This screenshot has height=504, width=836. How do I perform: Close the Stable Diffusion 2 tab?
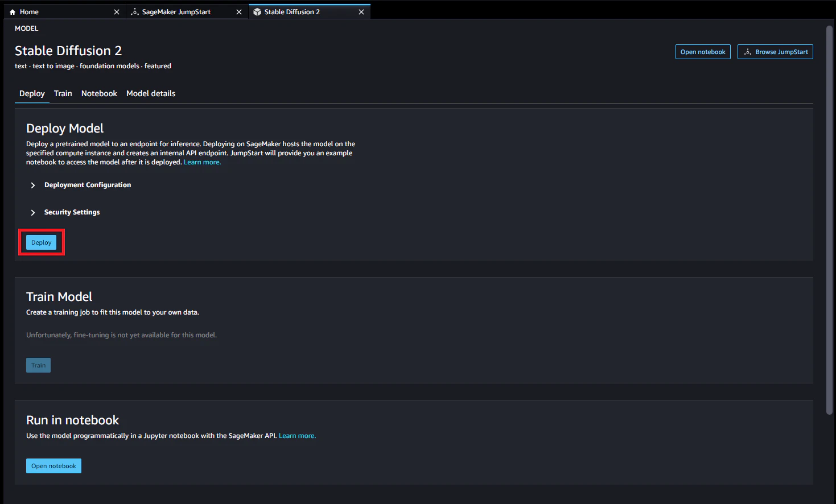click(361, 12)
